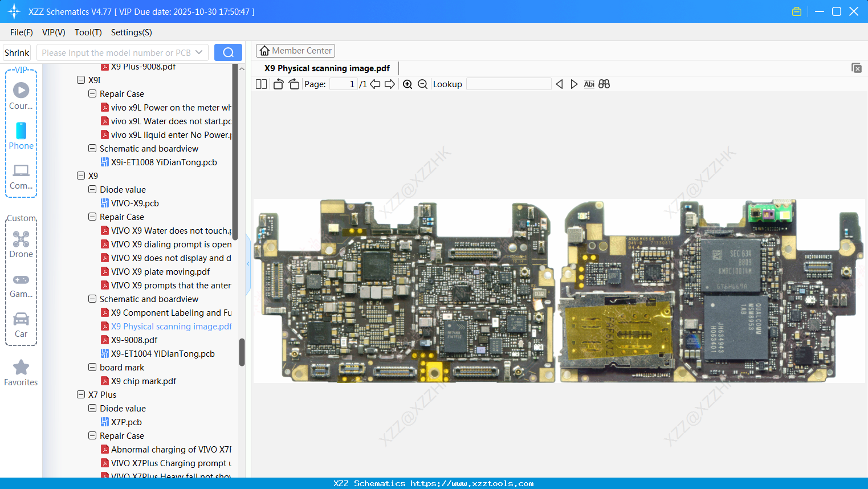Click the Page number field
Image resolution: width=868 pixels, height=489 pixels.
344,84
